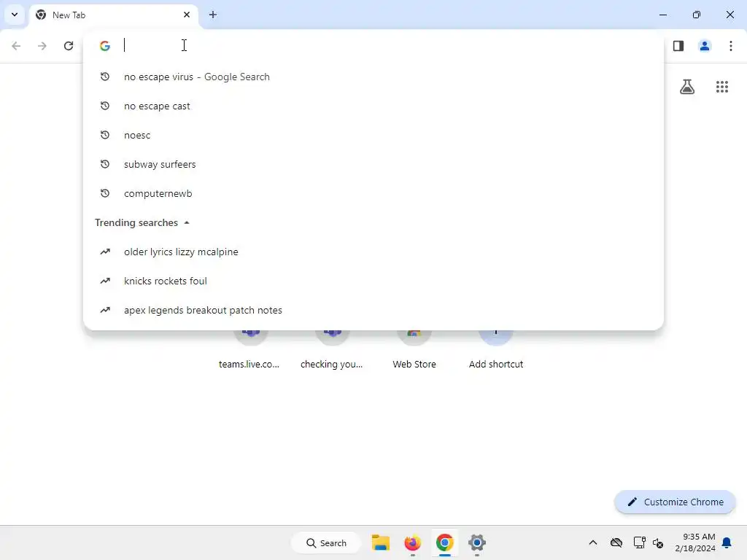Open the 'checking you...' shortcut
747x560 pixels.
click(x=332, y=350)
